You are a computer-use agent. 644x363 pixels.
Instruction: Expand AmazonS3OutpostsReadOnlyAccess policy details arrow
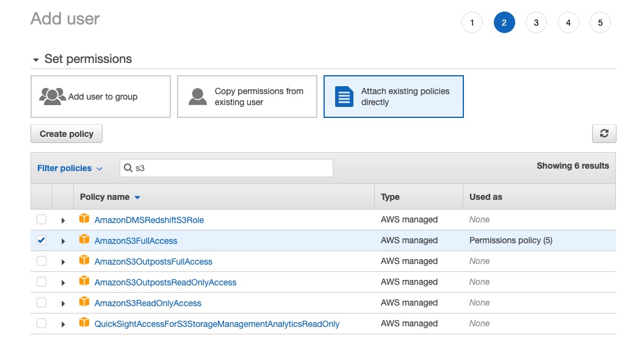point(63,283)
